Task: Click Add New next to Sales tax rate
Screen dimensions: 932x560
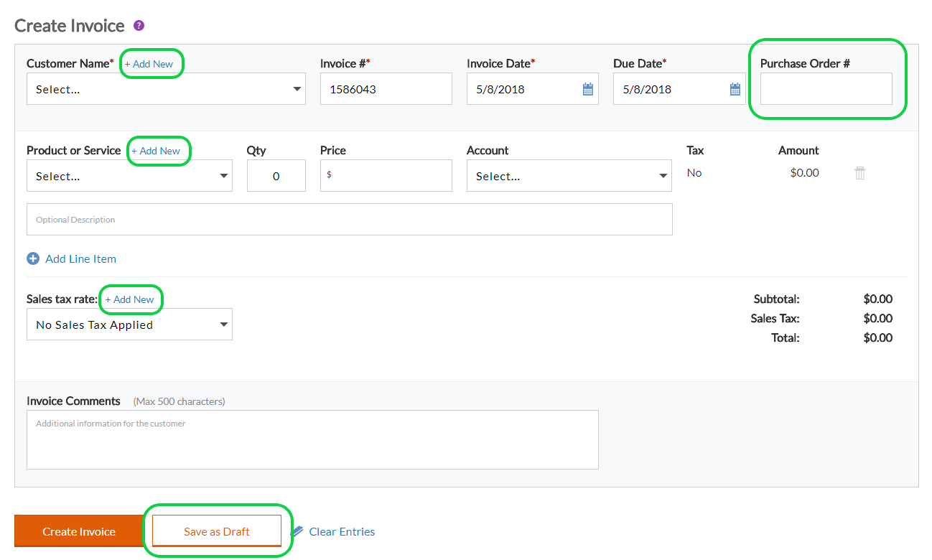Action: point(130,299)
